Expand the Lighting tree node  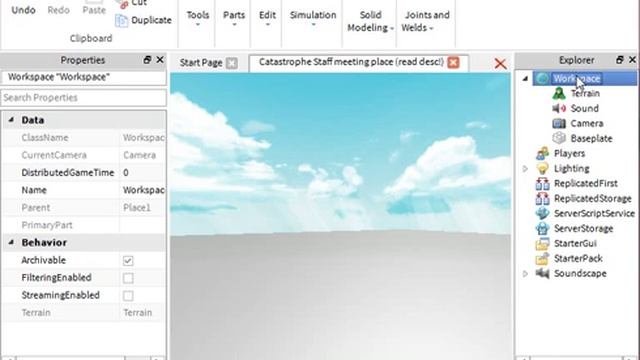click(x=525, y=169)
